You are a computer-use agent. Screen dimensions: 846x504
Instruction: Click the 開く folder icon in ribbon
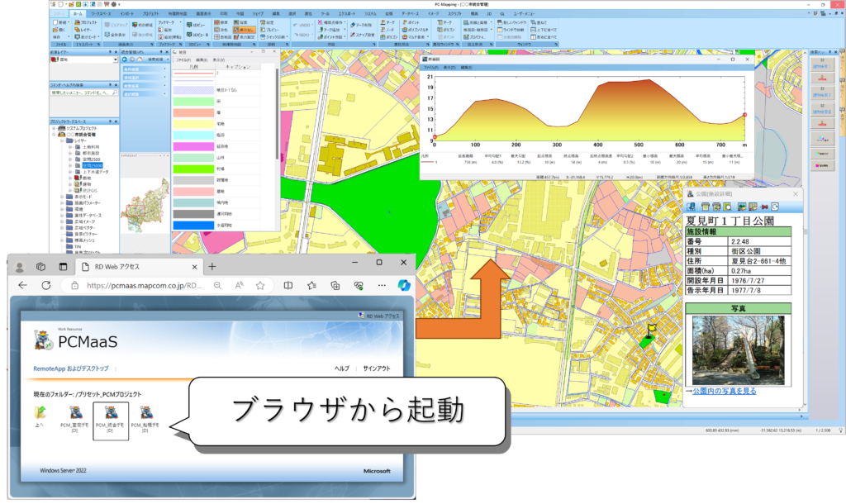(x=55, y=31)
